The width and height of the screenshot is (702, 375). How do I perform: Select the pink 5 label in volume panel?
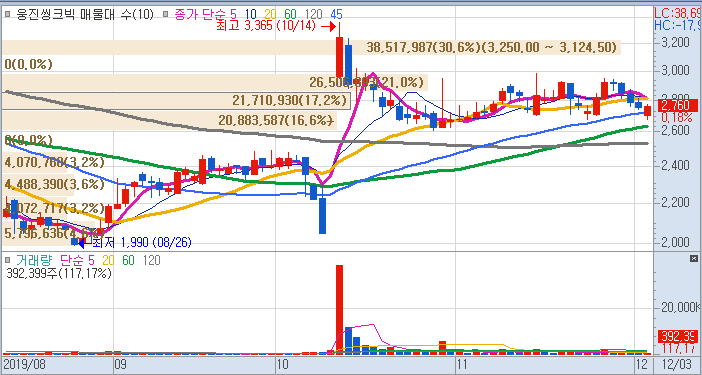click(x=91, y=260)
